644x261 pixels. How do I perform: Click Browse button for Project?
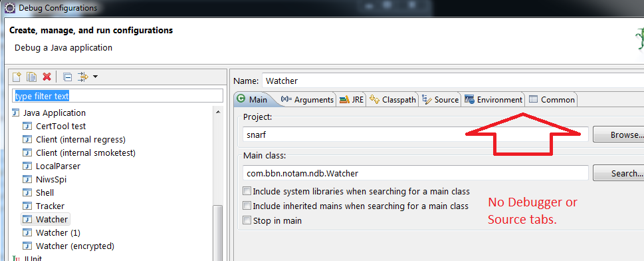(619, 135)
